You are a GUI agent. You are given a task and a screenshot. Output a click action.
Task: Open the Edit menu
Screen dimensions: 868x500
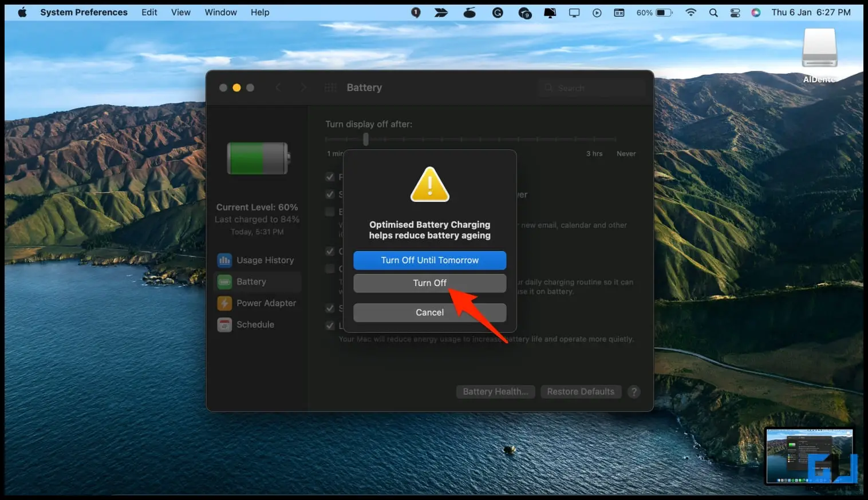point(149,12)
